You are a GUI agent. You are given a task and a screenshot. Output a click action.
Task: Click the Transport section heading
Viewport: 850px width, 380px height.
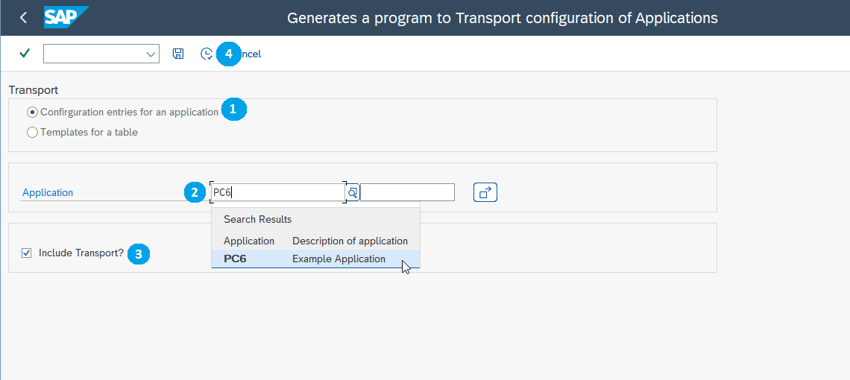pyautogui.click(x=34, y=90)
